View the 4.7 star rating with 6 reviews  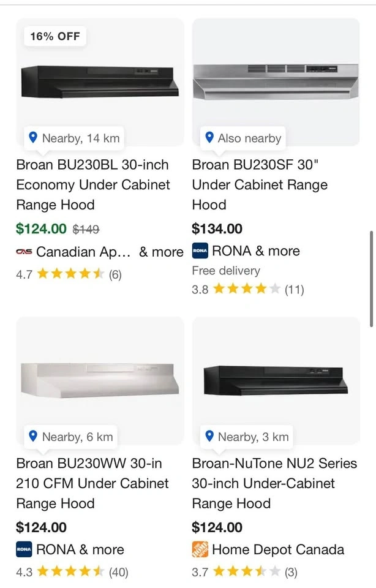coord(69,274)
